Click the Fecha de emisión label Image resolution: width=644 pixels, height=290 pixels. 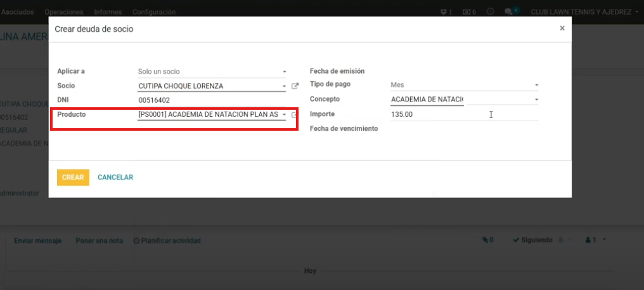coord(337,71)
